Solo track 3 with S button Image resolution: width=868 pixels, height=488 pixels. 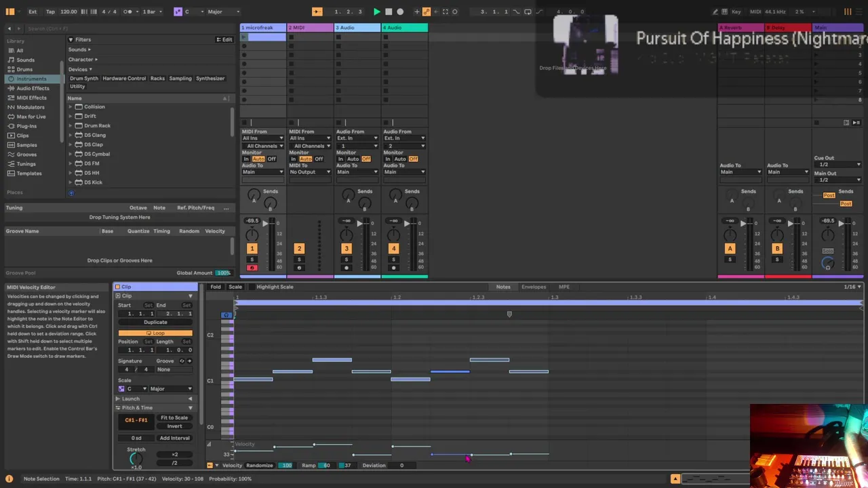coord(346,260)
